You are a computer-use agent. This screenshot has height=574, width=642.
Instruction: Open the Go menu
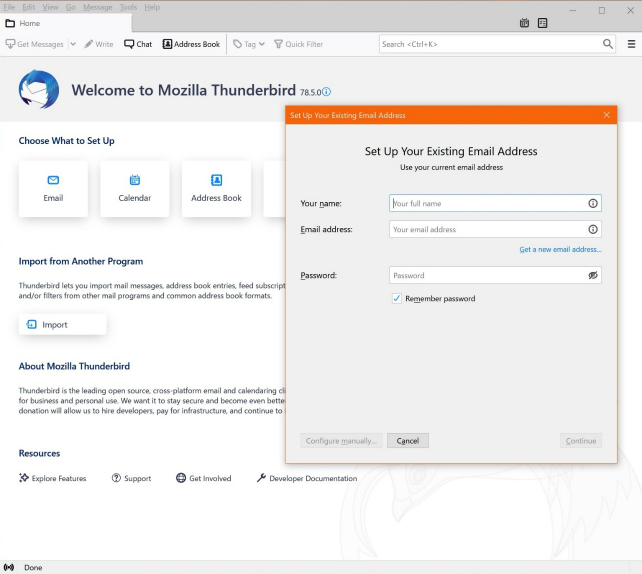tap(71, 7)
